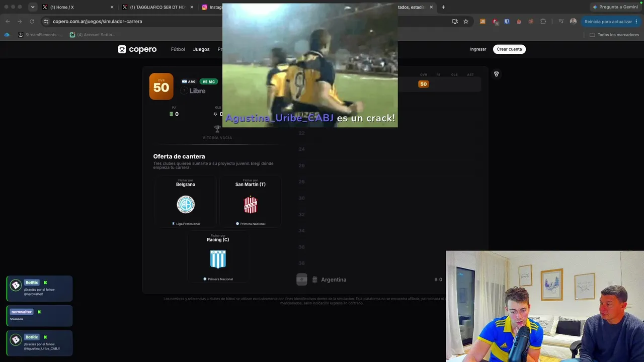Click the Argentina team label
The height and width of the screenshot is (362, 644).
[x=334, y=280]
